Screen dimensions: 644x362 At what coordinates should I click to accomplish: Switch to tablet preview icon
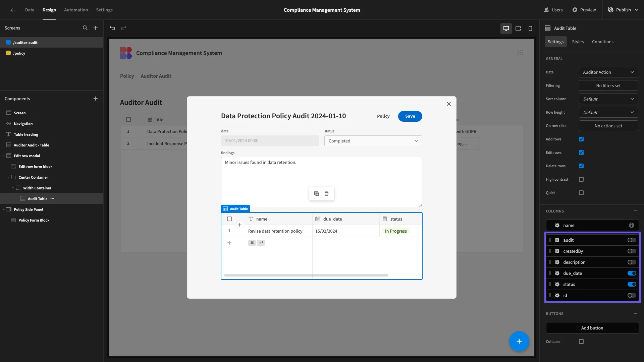click(x=518, y=28)
